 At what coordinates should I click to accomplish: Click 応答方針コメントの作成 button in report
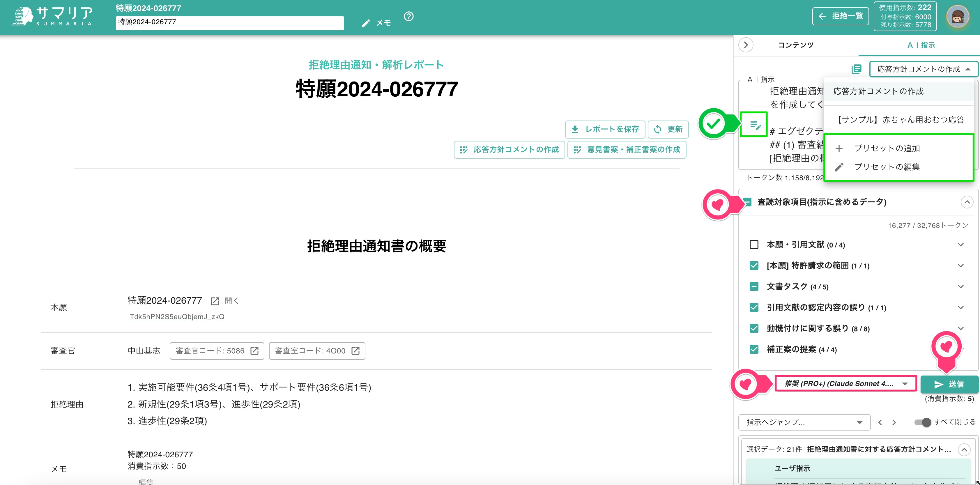tap(509, 150)
